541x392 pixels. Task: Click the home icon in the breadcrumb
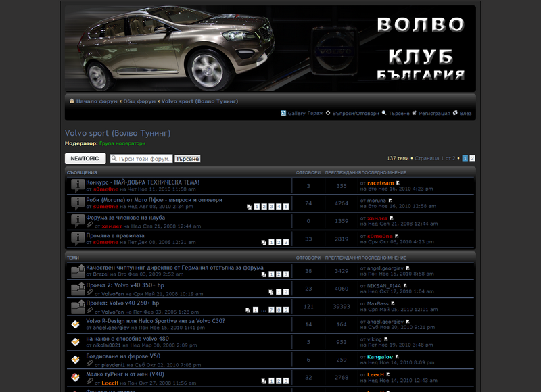tap(72, 101)
